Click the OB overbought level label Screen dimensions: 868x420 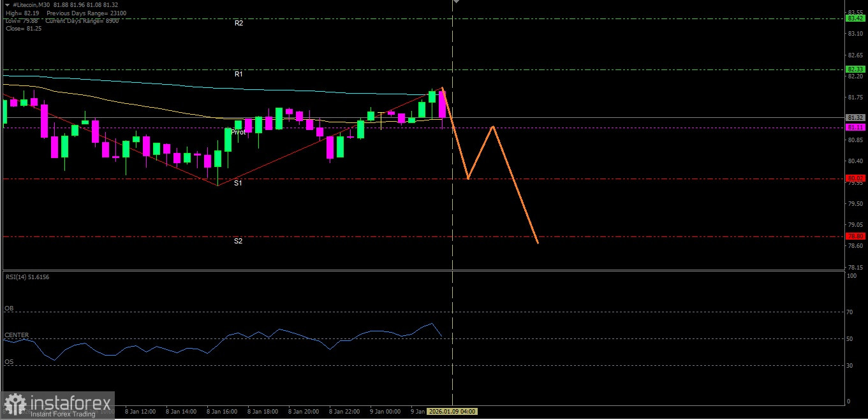click(9, 308)
